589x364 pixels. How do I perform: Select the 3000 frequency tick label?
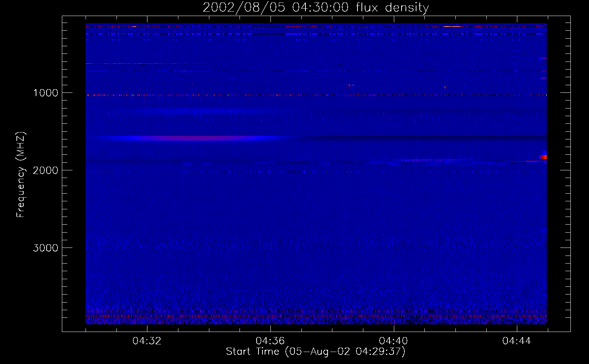point(46,248)
